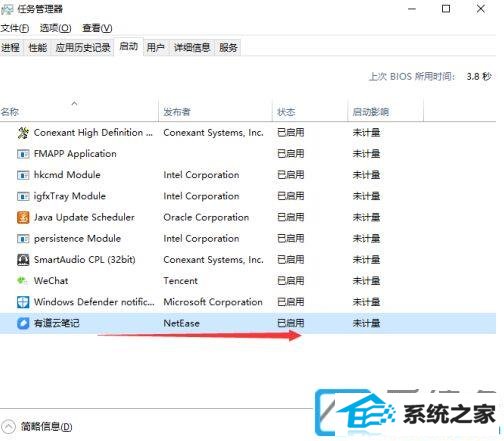The height and width of the screenshot is (441, 504).
Task: Select the WeChat startup icon
Action: (22, 281)
